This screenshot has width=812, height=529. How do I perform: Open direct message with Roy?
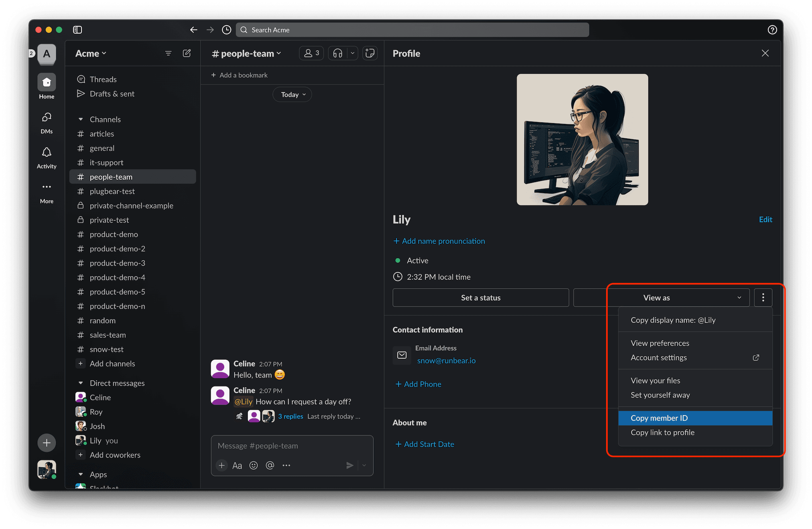pos(133,412)
